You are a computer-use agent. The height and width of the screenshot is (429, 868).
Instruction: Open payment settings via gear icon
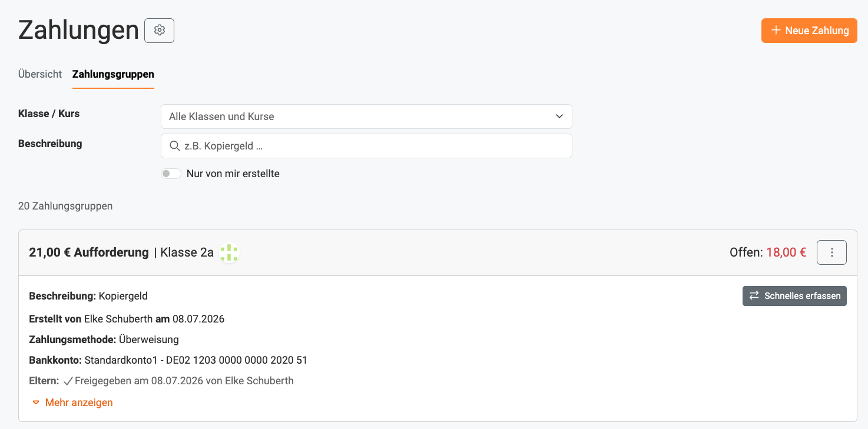[159, 31]
